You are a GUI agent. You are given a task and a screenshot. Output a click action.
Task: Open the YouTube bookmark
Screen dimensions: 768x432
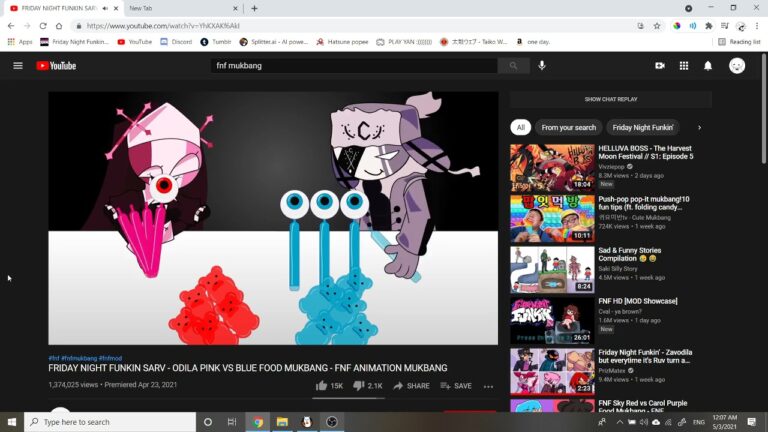click(135, 42)
